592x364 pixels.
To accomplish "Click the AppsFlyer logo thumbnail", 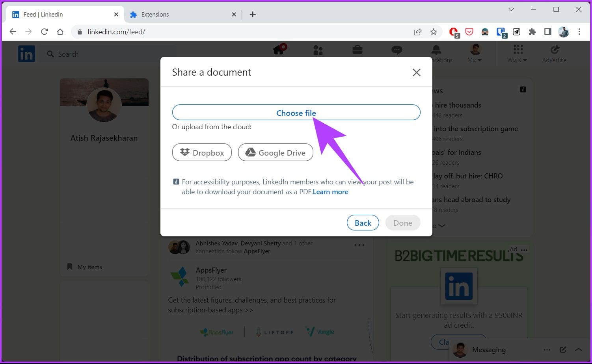I will click(179, 277).
